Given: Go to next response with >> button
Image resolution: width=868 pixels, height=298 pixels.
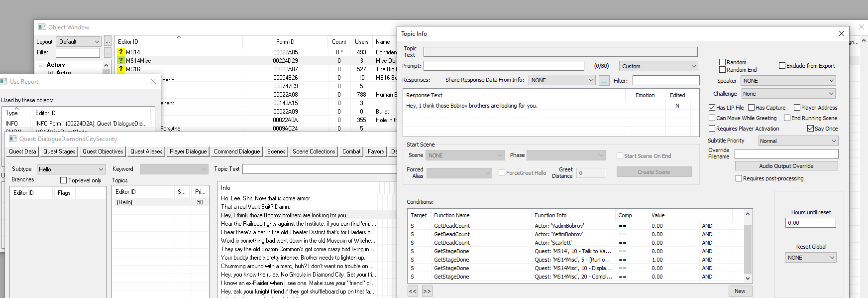Looking at the screenshot, I should click(x=427, y=291).
